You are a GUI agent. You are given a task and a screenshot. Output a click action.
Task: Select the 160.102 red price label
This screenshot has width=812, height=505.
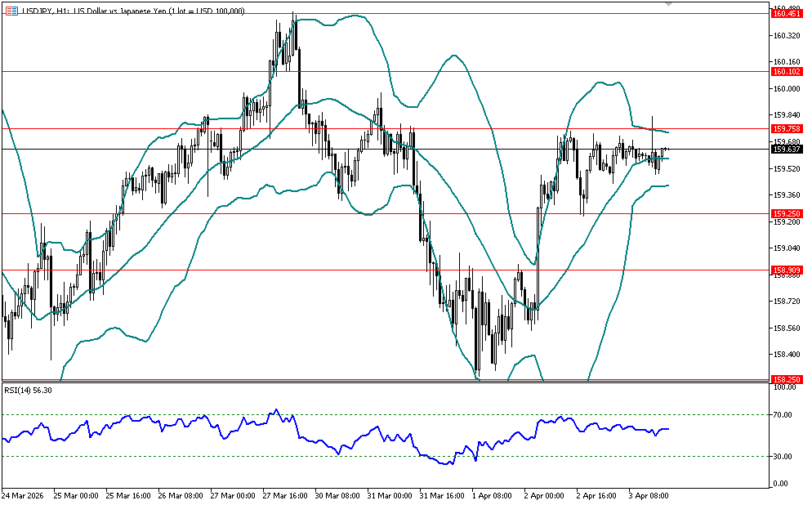(785, 72)
